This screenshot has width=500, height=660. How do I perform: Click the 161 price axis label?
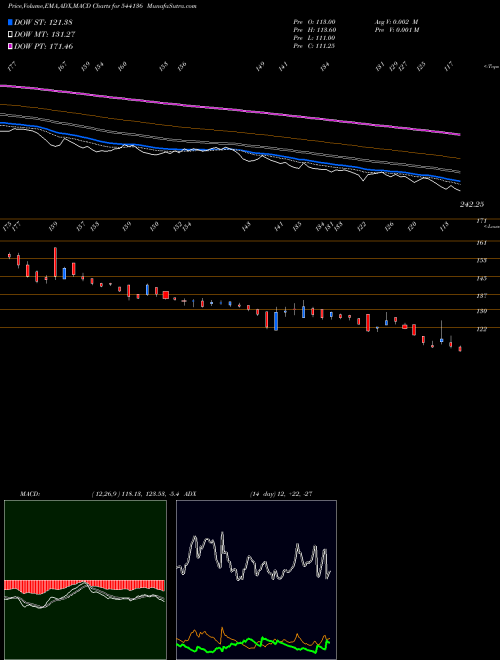click(481, 242)
